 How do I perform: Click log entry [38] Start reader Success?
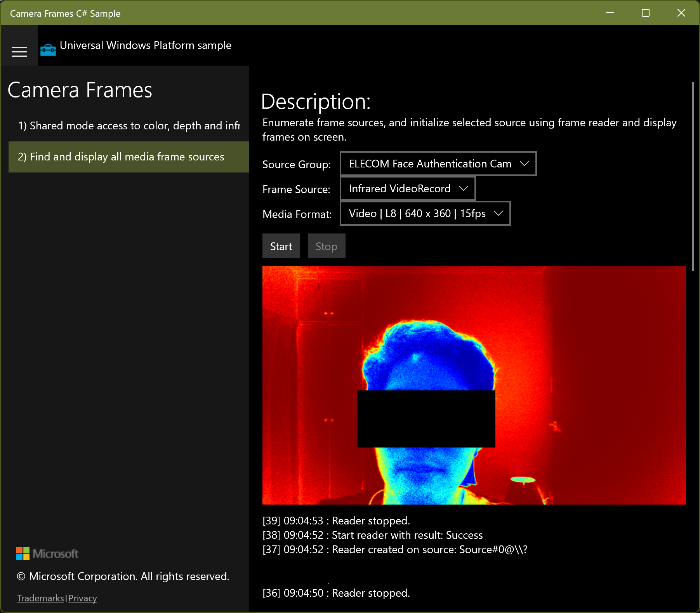(x=373, y=535)
